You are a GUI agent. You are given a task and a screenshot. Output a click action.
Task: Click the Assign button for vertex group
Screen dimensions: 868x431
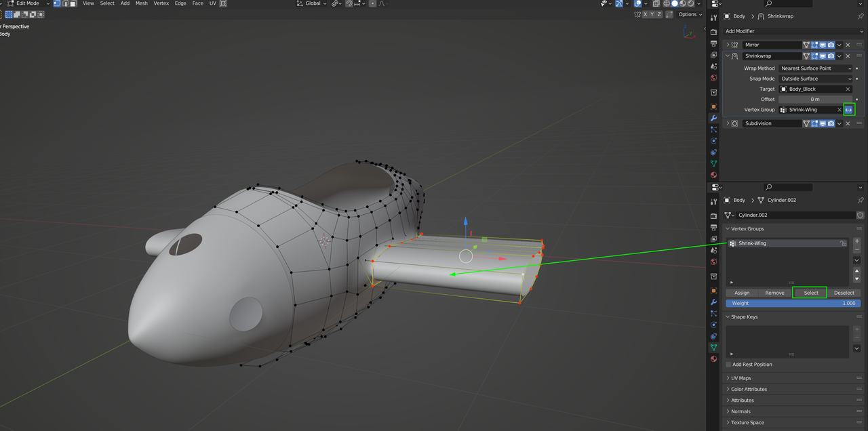click(742, 293)
